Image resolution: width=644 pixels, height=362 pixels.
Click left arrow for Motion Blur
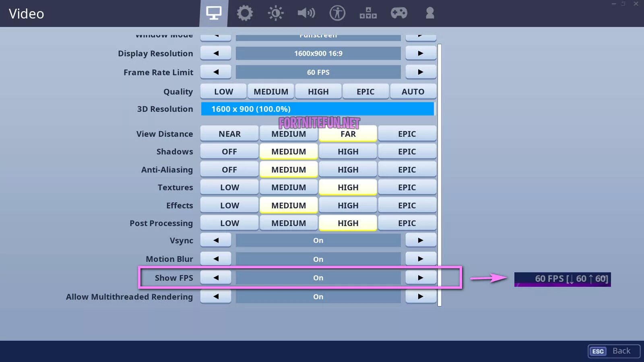(x=216, y=259)
